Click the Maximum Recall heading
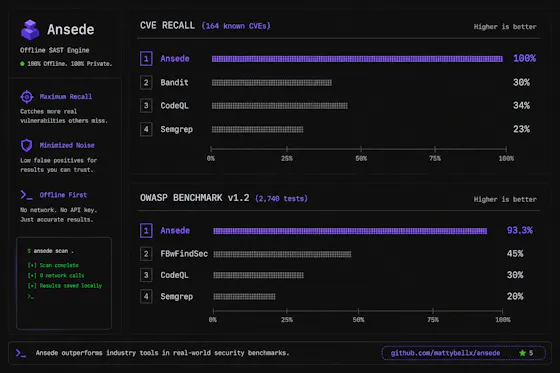 coord(66,96)
